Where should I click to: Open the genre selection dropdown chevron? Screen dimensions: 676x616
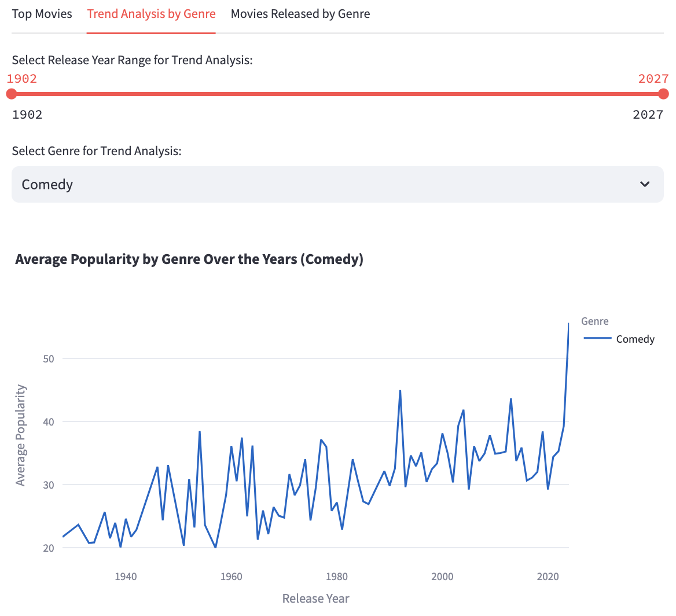pyautogui.click(x=644, y=184)
